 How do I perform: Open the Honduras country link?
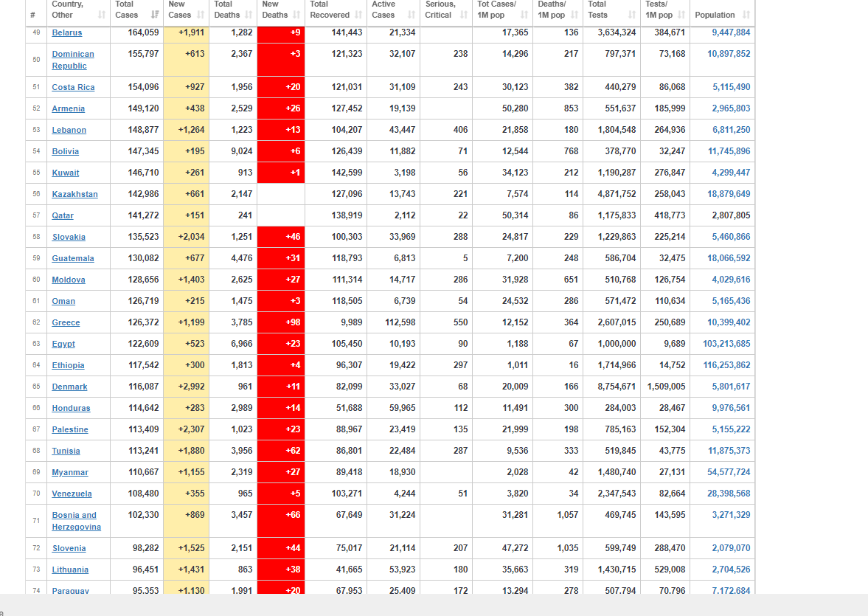coord(71,408)
